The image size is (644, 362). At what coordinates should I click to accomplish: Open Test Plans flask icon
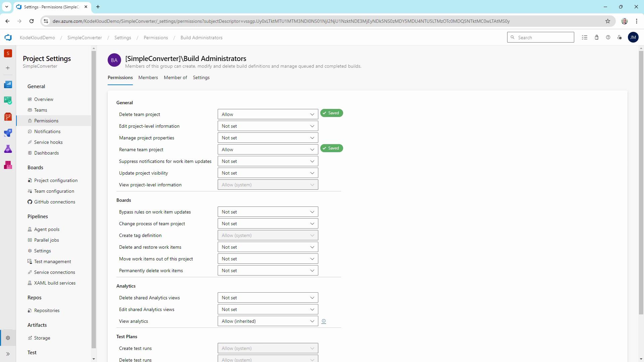tap(8, 149)
